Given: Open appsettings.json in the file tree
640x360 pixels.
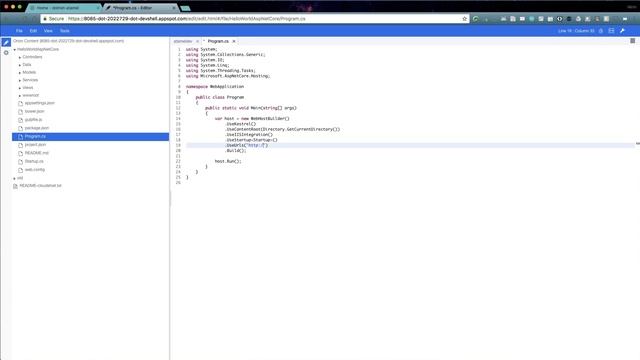Looking at the screenshot, I should (39, 103).
